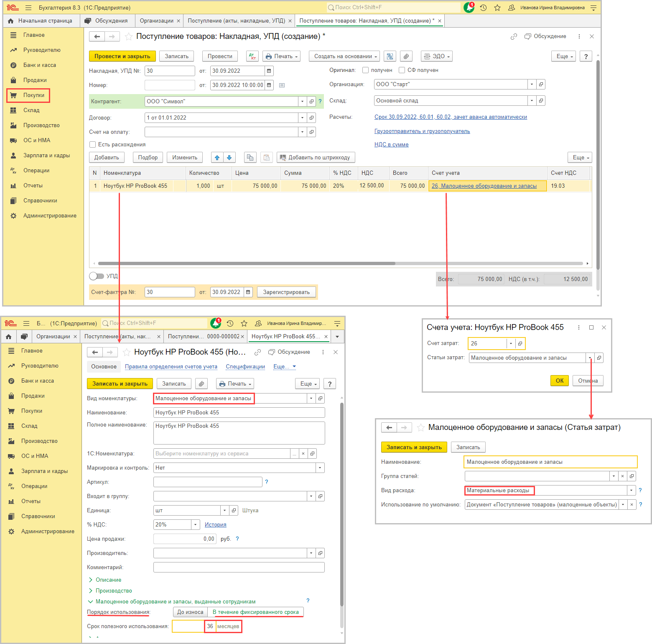
Task: Click the item form vertical scrollbar
Action: (x=341, y=504)
